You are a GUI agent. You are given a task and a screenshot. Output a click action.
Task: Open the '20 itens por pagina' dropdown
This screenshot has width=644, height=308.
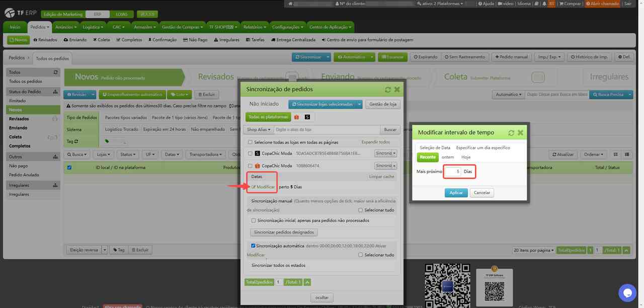533,250
